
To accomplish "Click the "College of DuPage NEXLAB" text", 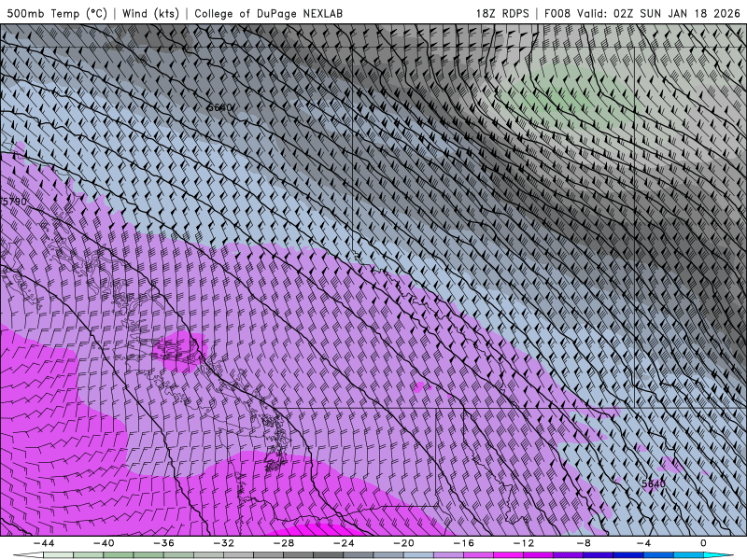I will coord(268,13).
